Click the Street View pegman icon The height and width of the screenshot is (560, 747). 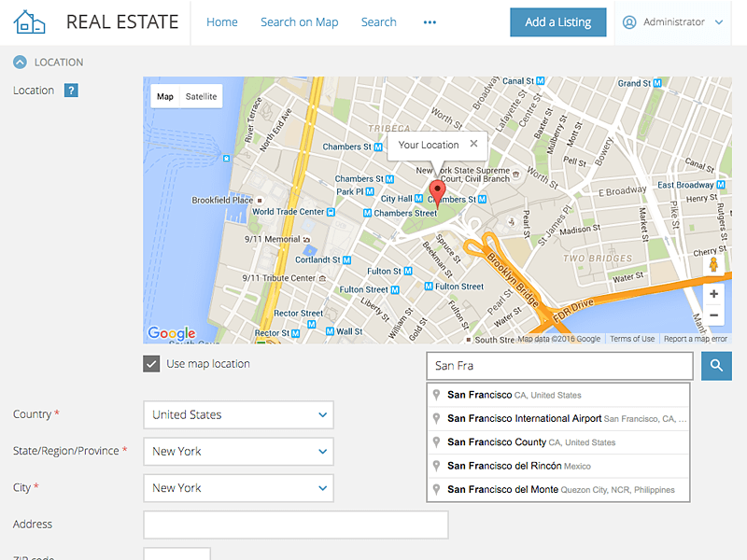click(x=713, y=264)
